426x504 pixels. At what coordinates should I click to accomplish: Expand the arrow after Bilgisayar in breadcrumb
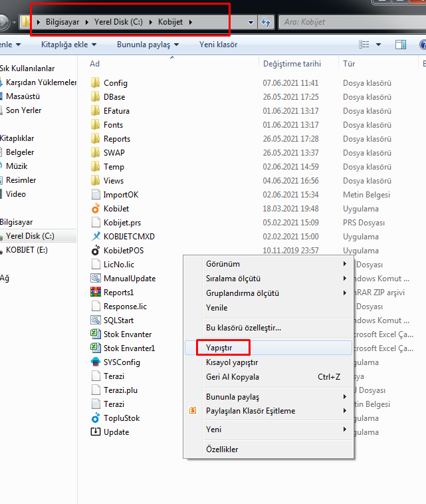point(87,22)
